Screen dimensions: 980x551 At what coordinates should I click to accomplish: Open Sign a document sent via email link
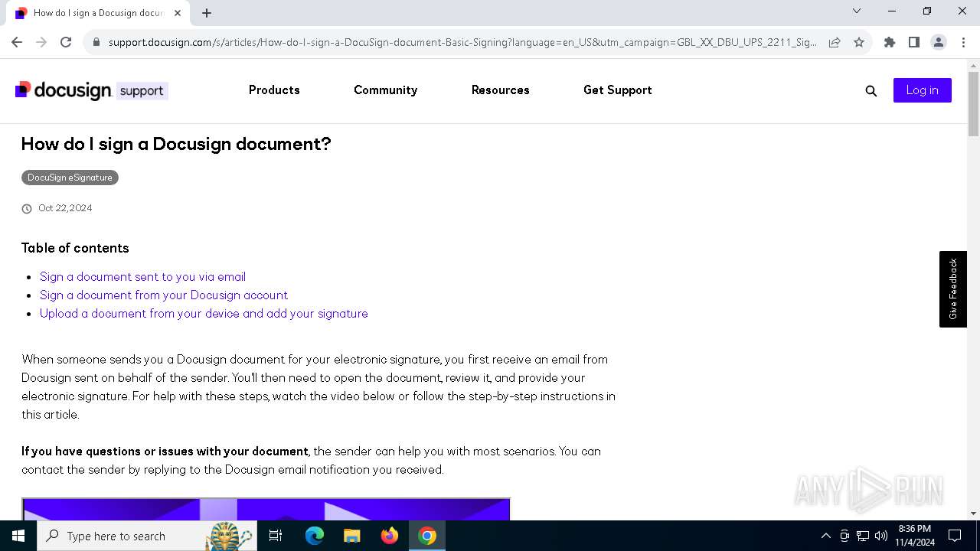pyautogui.click(x=142, y=276)
